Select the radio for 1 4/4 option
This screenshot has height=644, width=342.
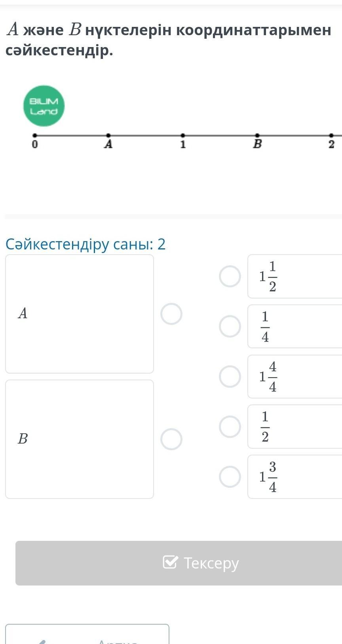[230, 376]
